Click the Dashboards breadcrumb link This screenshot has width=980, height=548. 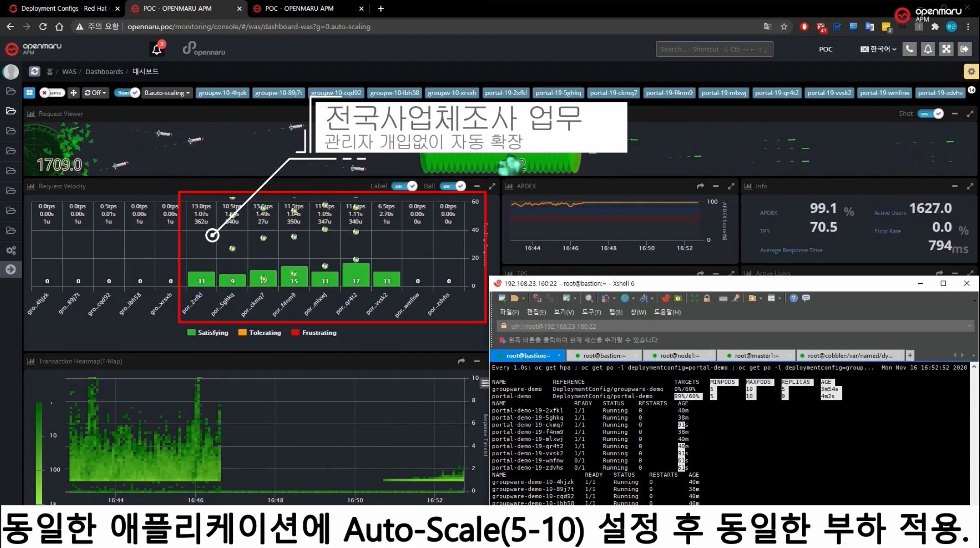pyautogui.click(x=104, y=71)
